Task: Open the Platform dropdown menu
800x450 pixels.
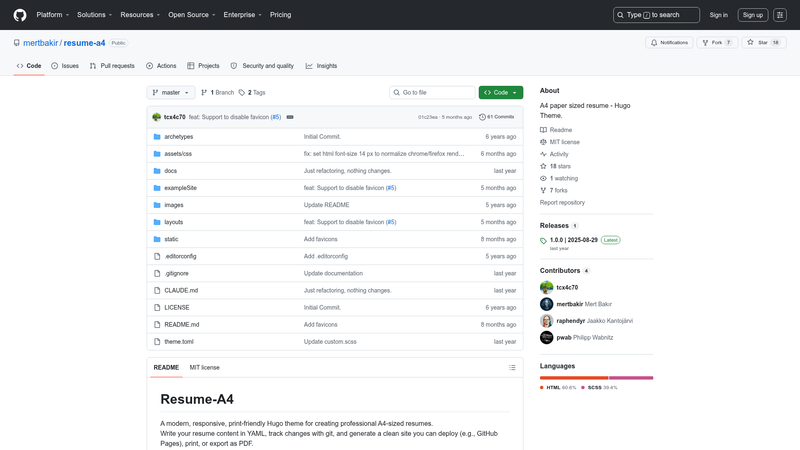Action: (53, 15)
